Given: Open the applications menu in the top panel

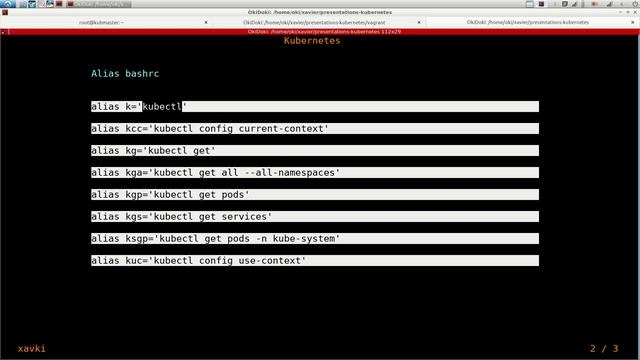Looking at the screenshot, I should tap(8, 4).
